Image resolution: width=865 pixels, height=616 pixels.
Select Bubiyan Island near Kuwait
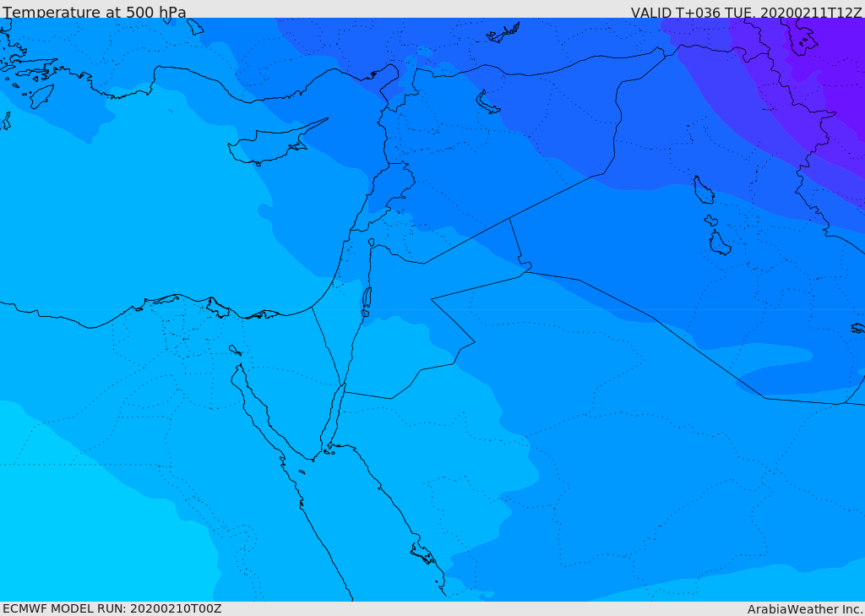tap(858, 328)
